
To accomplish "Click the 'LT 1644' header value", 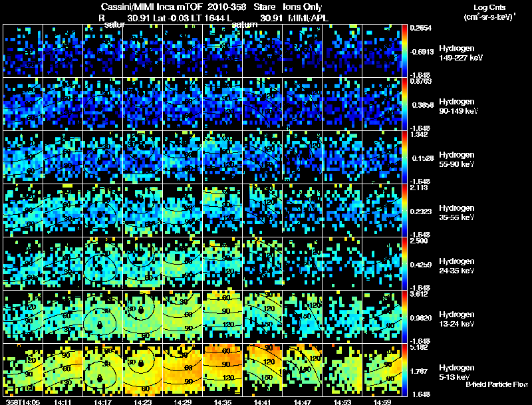I will pos(207,18).
